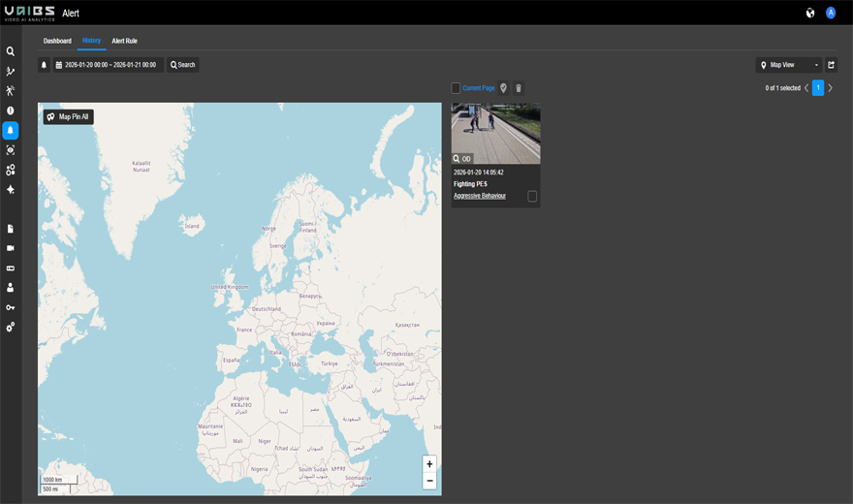
Task: Go to the next page with right chevron
Action: click(x=830, y=88)
